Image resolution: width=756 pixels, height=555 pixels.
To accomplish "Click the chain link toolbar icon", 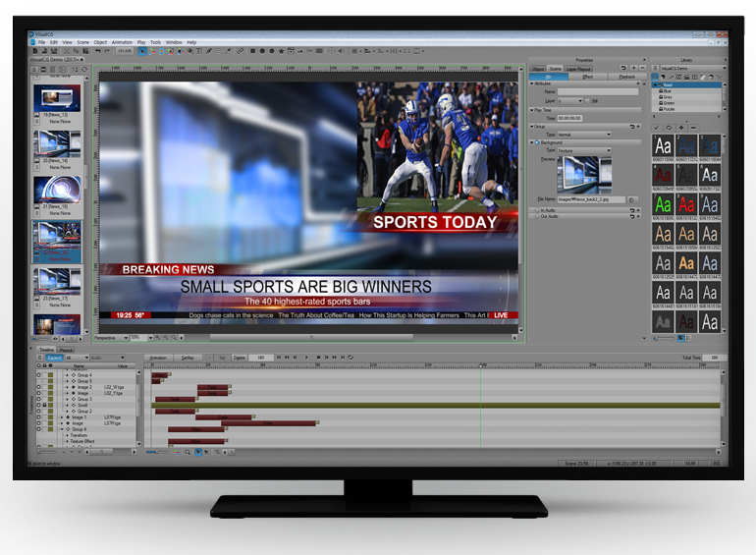I will pos(241,51).
